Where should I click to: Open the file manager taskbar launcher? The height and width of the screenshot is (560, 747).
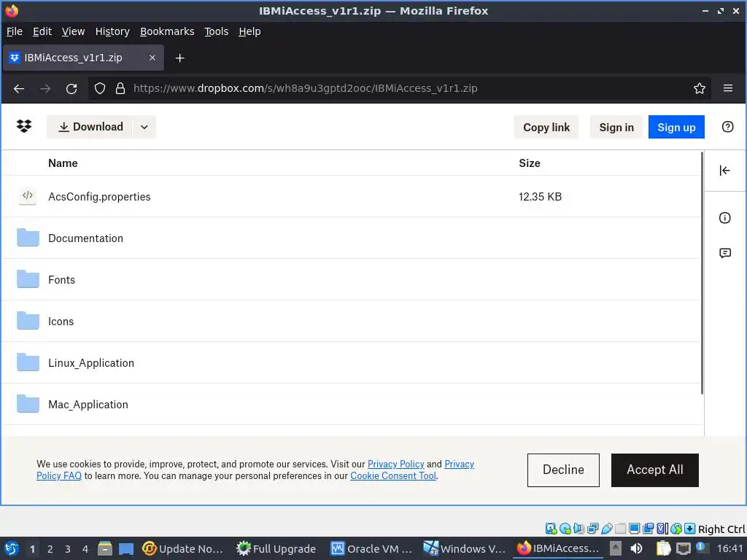click(x=105, y=548)
